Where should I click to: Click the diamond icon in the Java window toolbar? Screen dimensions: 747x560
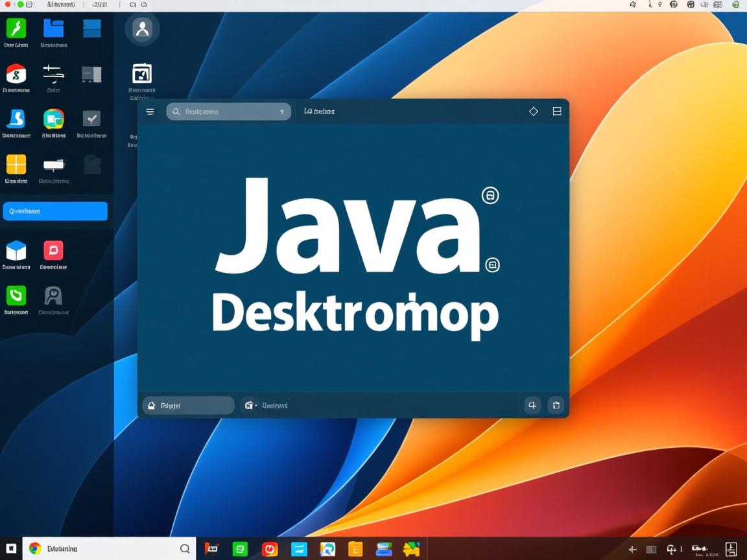533,111
